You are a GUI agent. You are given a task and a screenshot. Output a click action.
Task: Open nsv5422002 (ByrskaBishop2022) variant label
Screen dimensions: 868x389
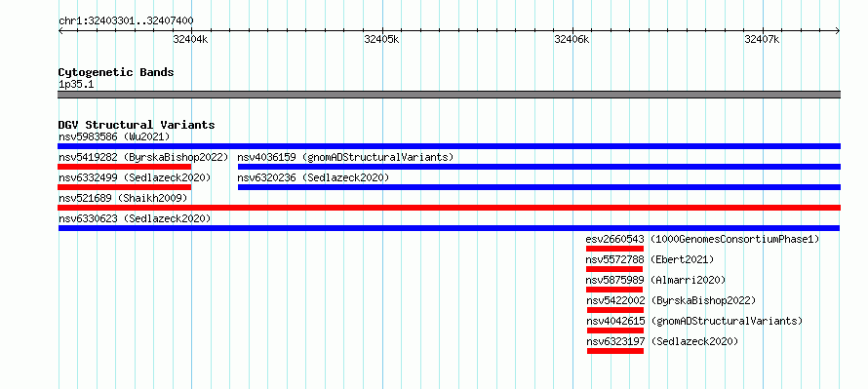tap(672, 300)
